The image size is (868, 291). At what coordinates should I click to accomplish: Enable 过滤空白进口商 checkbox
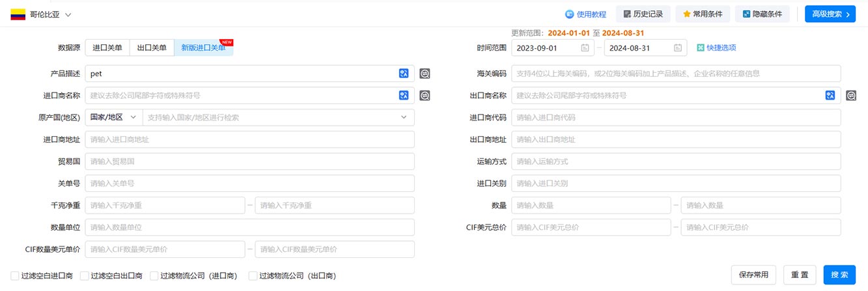tap(15, 275)
